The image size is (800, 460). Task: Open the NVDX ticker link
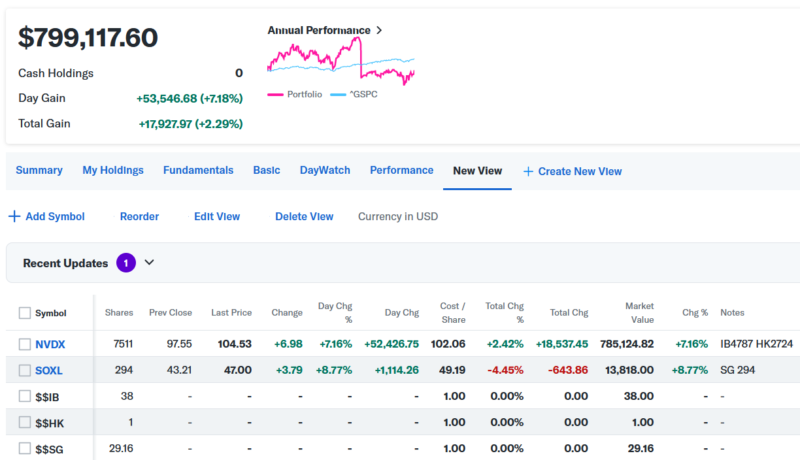50,344
